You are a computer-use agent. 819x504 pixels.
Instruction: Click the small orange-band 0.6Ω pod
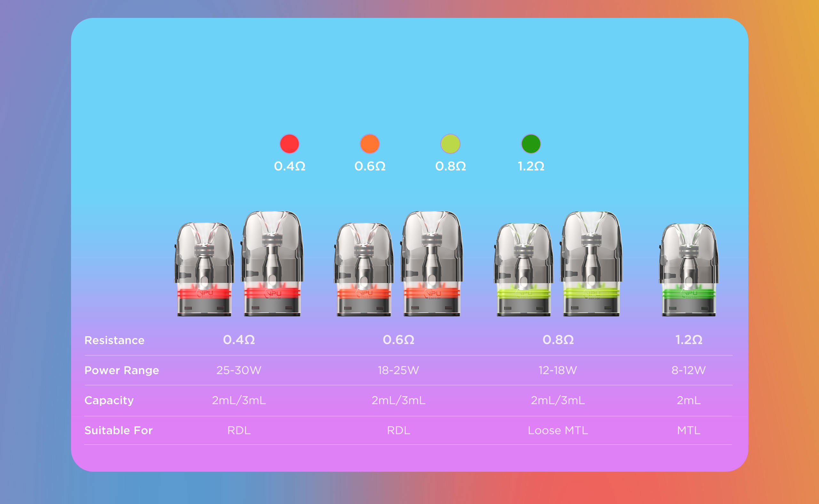pyautogui.click(x=364, y=269)
